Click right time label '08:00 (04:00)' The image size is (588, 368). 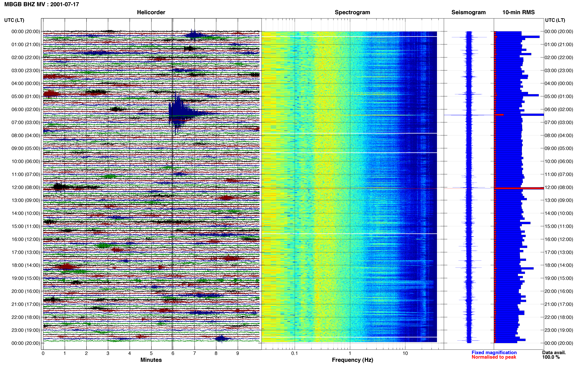click(x=559, y=135)
